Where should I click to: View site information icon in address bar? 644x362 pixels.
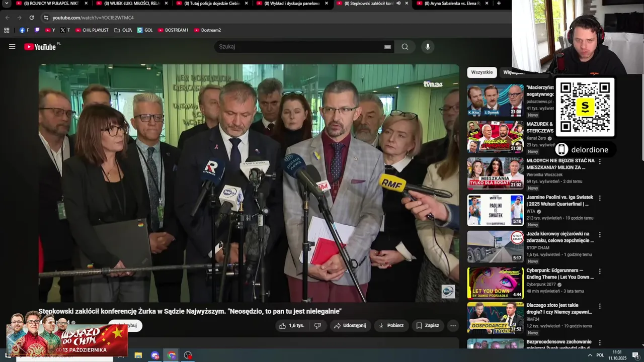tap(46, 18)
